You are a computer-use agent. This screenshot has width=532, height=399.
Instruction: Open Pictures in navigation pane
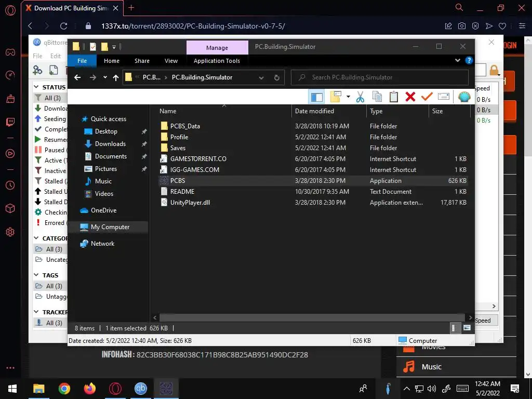click(x=106, y=169)
